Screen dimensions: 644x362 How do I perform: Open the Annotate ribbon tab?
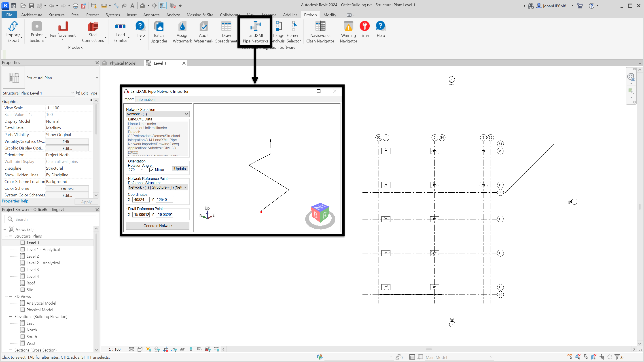(x=151, y=15)
